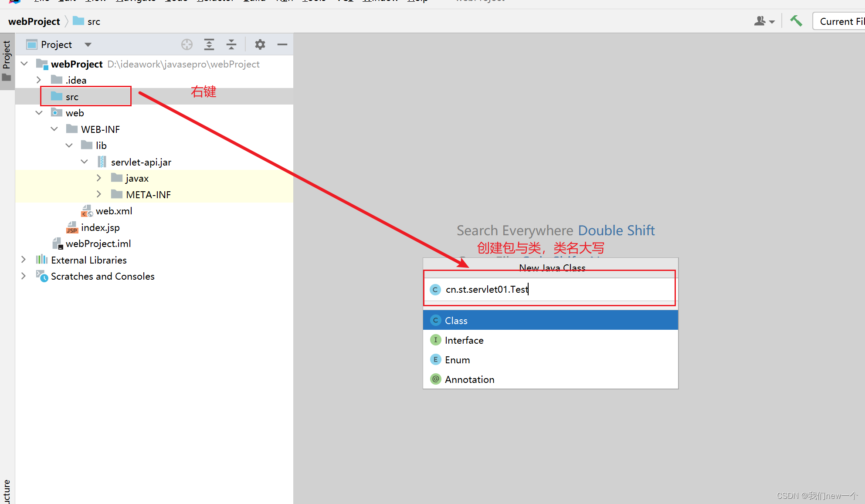The height and width of the screenshot is (504, 865).
Task: Toggle Project panel view mode dropdown
Action: coord(88,44)
